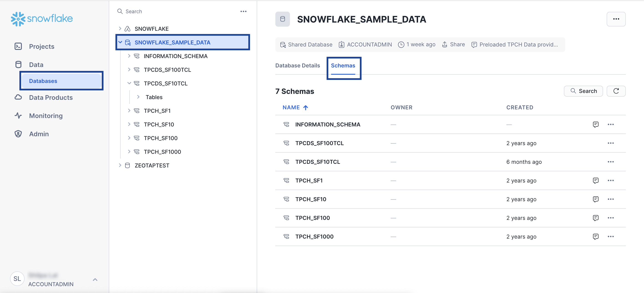The width and height of the screenshot is (644, 293).
Task: Collapse the TPCDS_SF10TCL schema node
Action: (129, 83)
